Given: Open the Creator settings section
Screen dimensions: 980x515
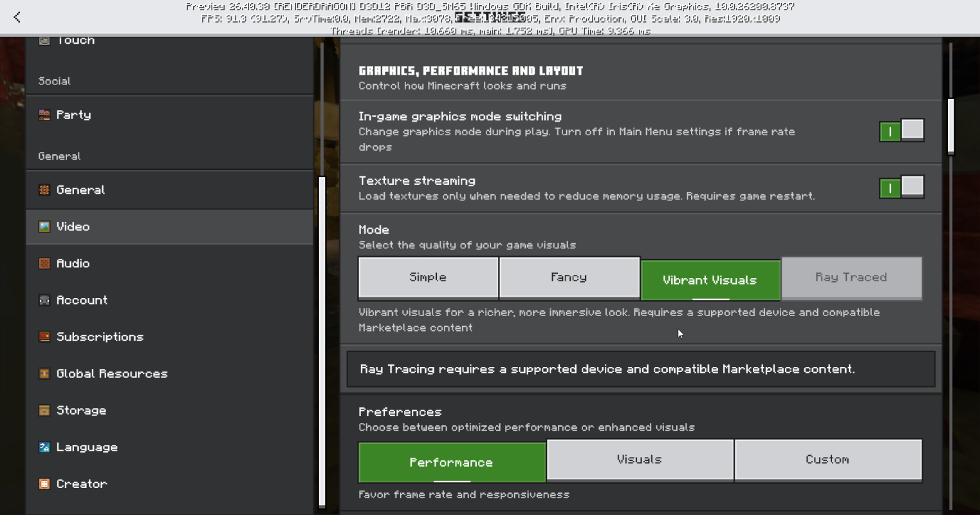Looking at the screenshot, I should tap(170, 483).
